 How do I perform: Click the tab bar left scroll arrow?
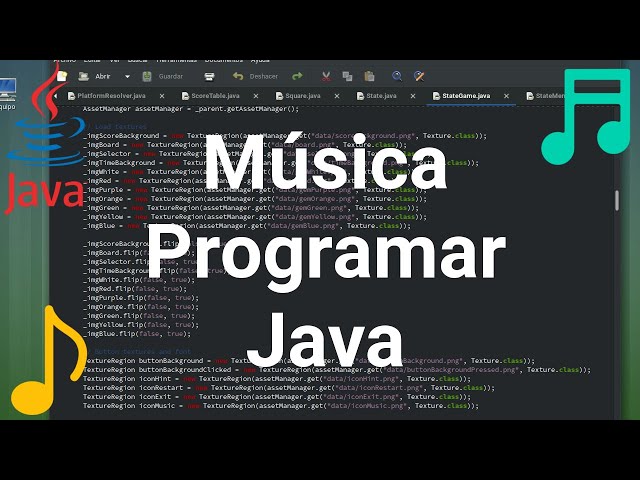point(56,96)
